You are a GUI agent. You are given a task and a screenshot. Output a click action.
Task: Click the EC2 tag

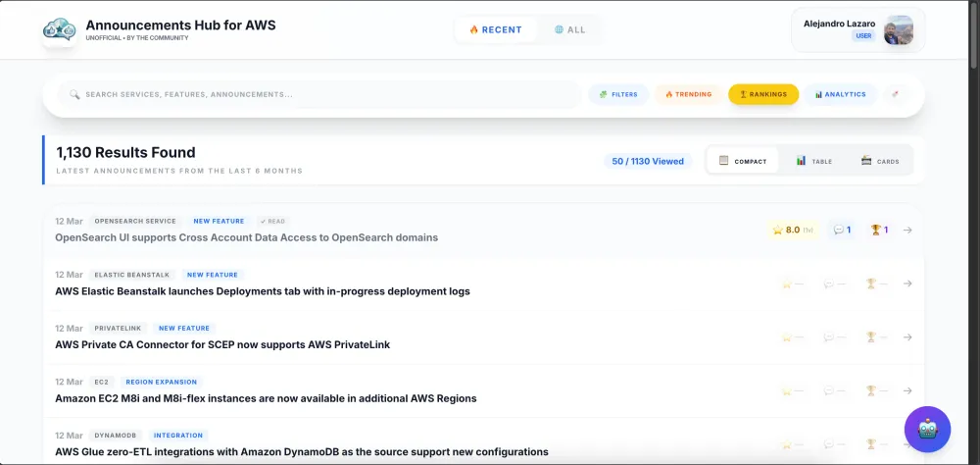[x=102, y=382]
